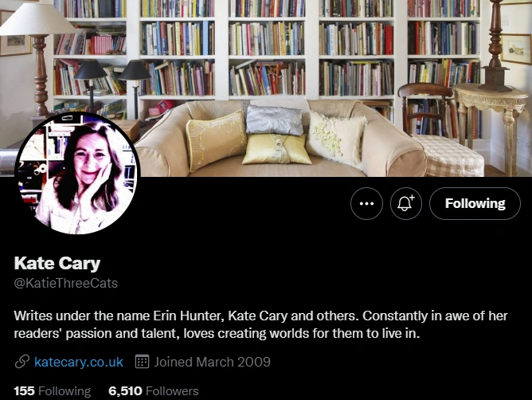This screenshot has height=400, width=532.
Task: Click the calendar icon next to Joined
Action: [143, 362]
